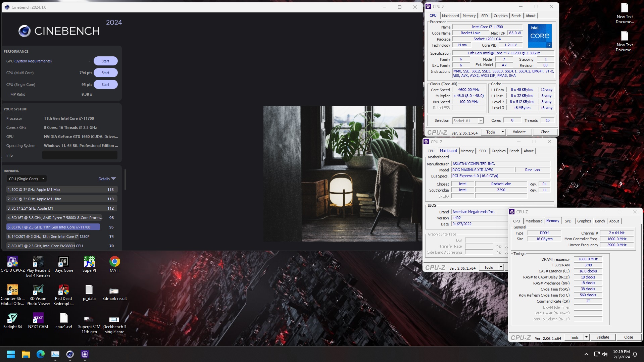The image size is (644, 362).
Task: Select the Ryzen 7 5800X ranking entry
Action: pyautogui.click(x=62, y=218)
